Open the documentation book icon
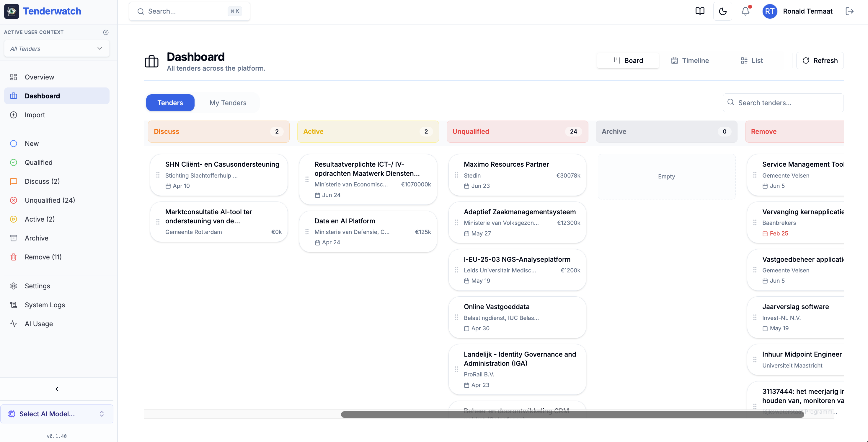 click(699, 11)
